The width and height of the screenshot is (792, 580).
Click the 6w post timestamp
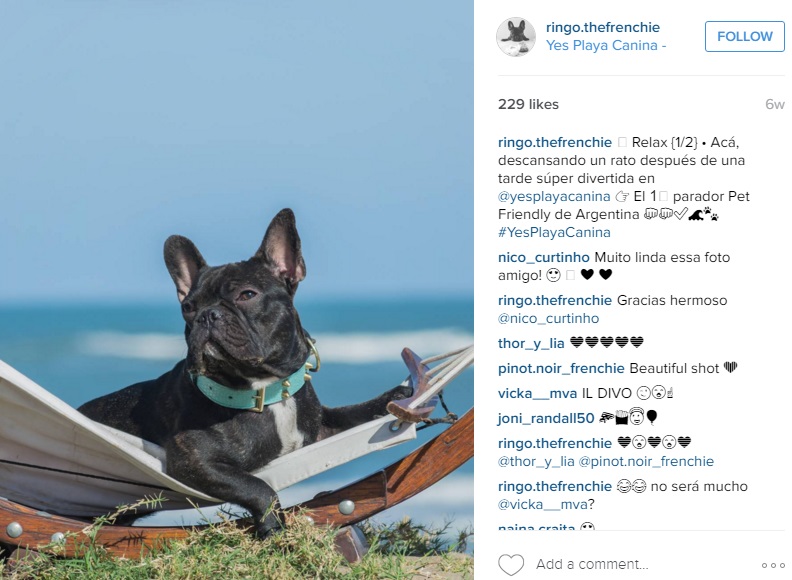(774, 104)
